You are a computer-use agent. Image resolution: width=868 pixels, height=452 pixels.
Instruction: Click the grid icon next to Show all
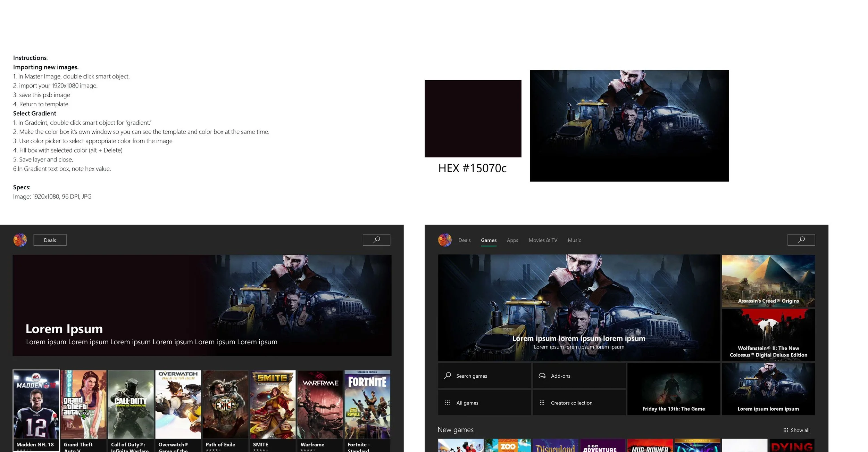pyautogui.click(x=786, y=430)
